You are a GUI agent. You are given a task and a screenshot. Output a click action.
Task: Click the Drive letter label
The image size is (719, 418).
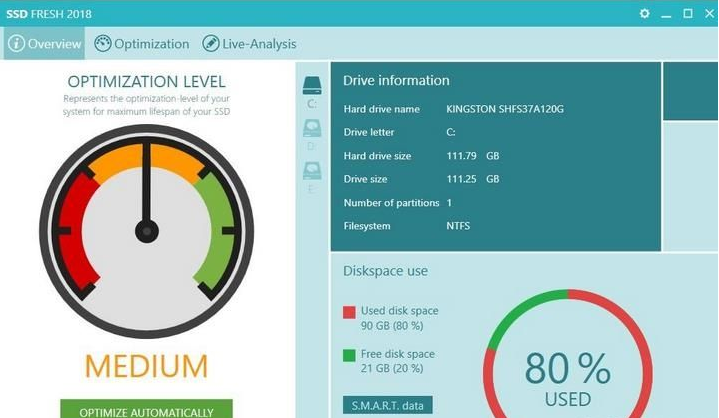(369, 132)
